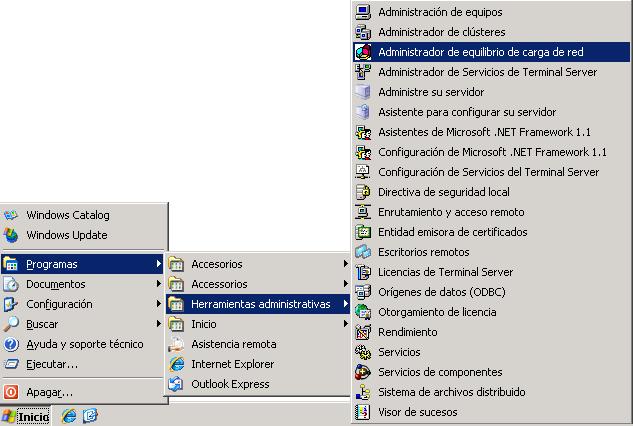Screen dimensions: 633x426
Task: Select Programas in the Start menu
Action: tap(82, 264)
